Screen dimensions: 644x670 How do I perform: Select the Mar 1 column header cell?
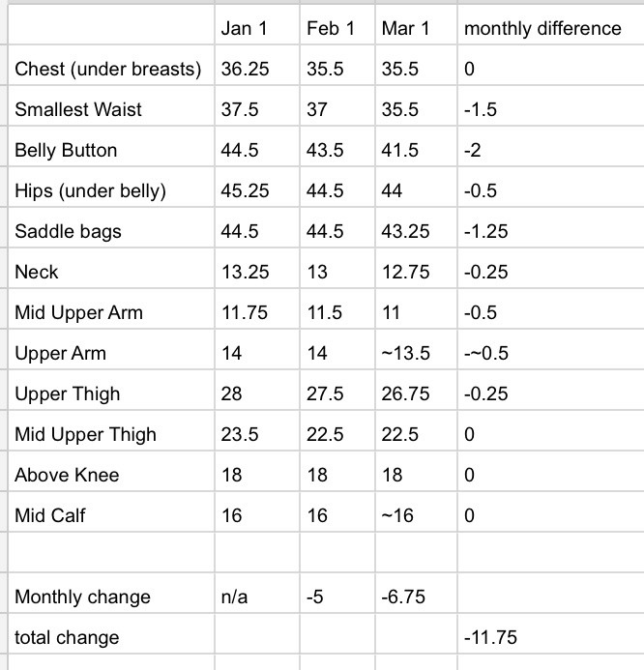click(x=406, y=28)
